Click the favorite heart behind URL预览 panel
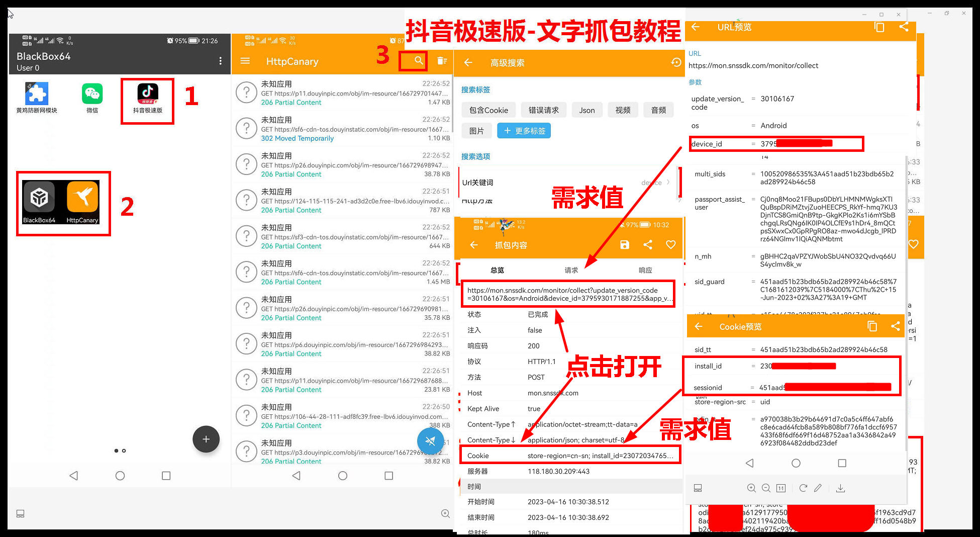The width and height of the screenshot is (980, 537). pyautogui.click(x=913, y=244)
